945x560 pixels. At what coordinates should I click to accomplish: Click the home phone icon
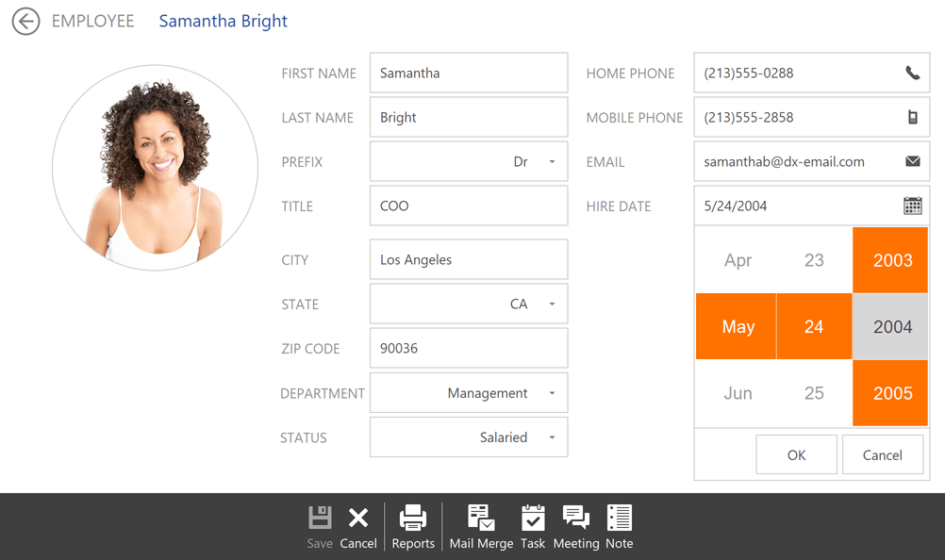912,73
